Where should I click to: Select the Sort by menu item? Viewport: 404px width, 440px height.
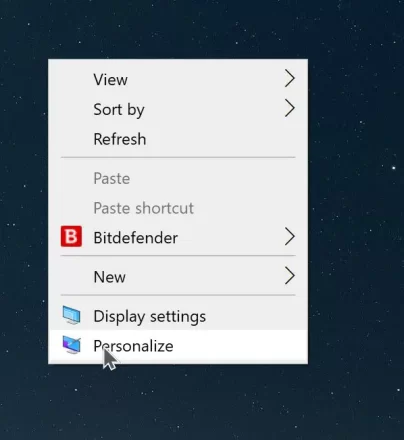coord(178,109)
